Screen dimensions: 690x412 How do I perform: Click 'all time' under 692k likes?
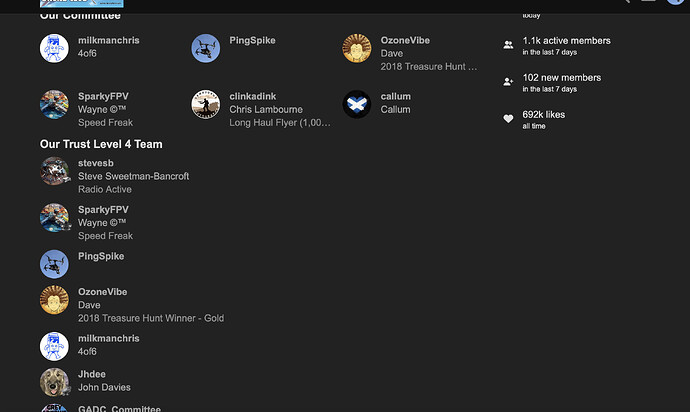534,126
